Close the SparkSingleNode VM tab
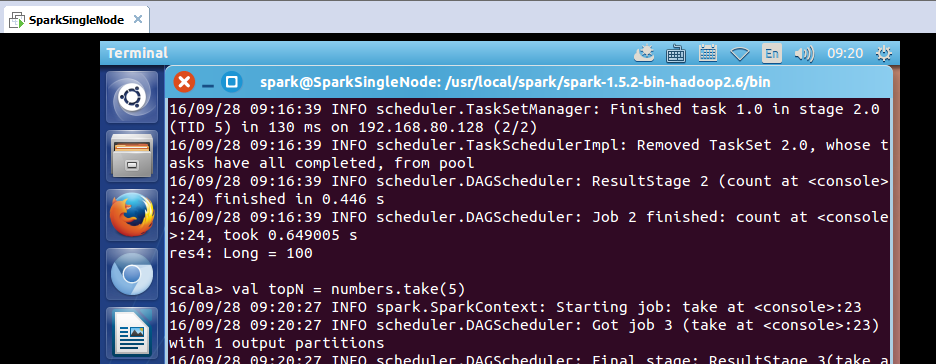Screen dimensions: 936x364 pos(138,19)
